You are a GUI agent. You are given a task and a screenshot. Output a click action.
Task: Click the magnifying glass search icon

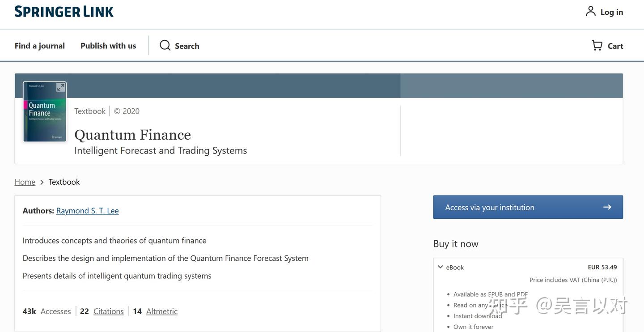click(165, 46)
